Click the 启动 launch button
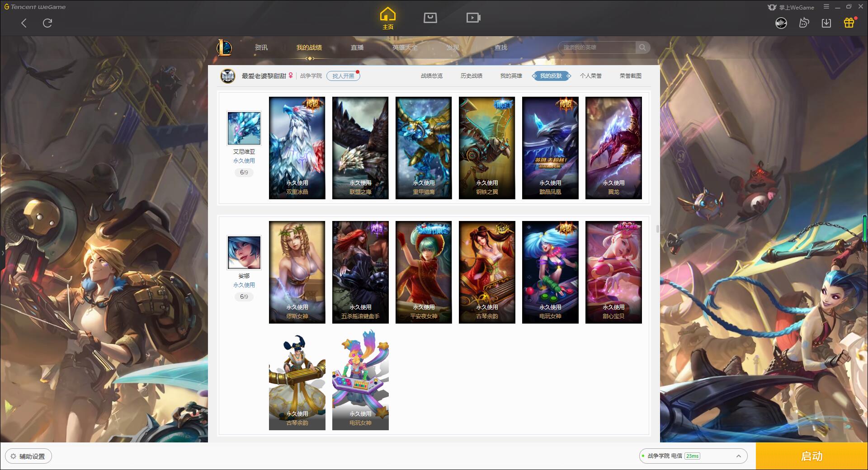 (811, 456)
